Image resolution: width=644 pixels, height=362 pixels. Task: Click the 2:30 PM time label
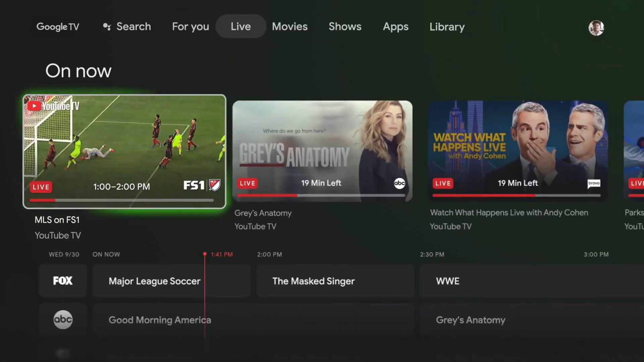tap(432, 254)
